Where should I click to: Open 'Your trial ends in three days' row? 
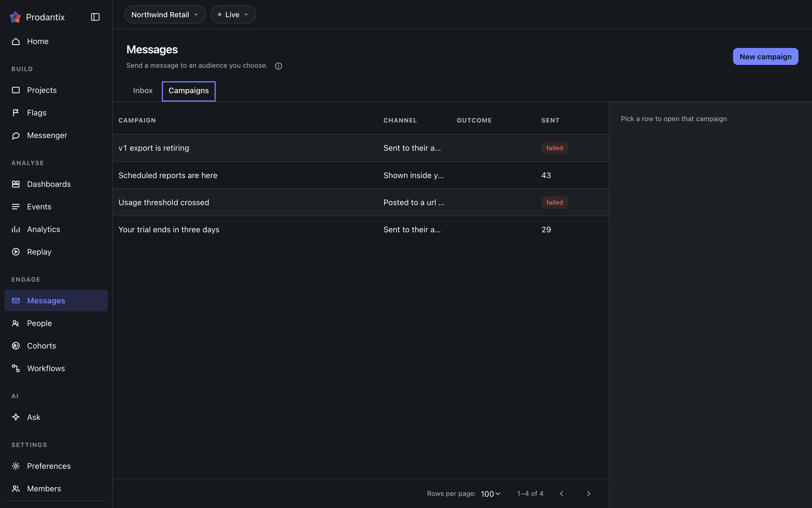tap(361, 229)
